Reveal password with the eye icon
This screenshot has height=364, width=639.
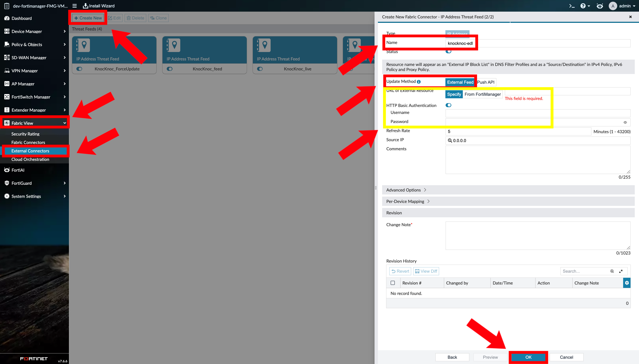[625, 122]
